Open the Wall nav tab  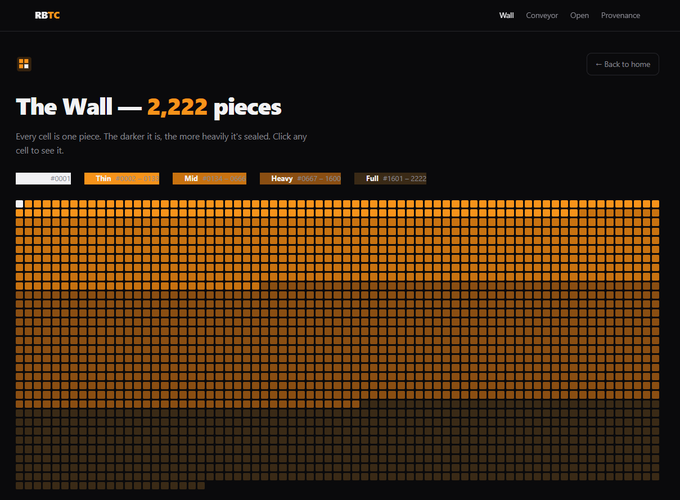tap(506, 15)
